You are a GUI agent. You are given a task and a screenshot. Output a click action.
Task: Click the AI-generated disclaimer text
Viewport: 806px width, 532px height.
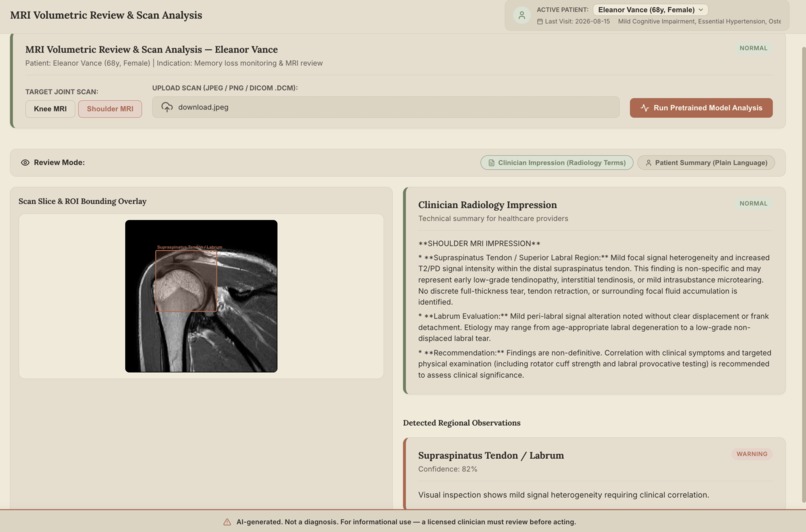(406, 522)
